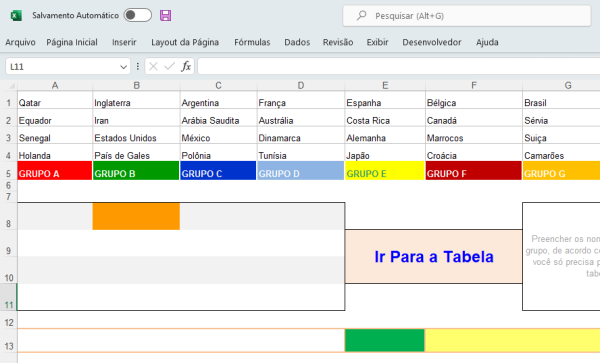Click the Ir Para a Tabela button
Image resolution: width=600 pixels, height=363 pixels.
click(x=434, y=257)
